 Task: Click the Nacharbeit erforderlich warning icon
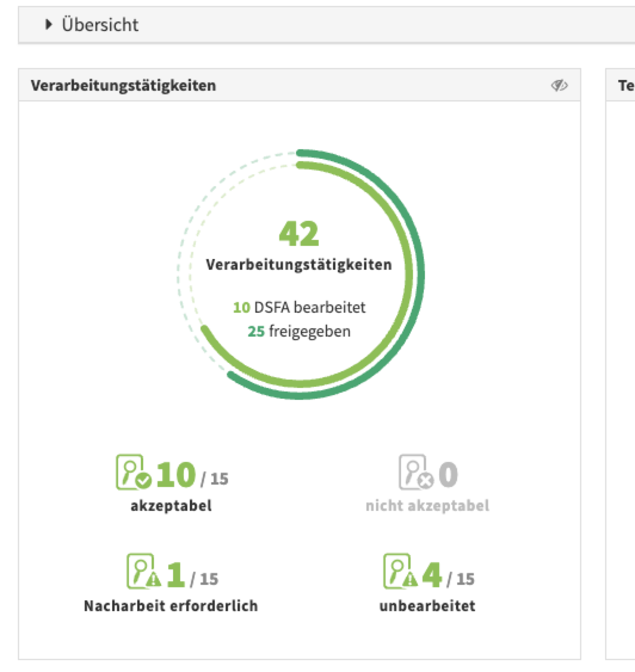tap(144, 571)
